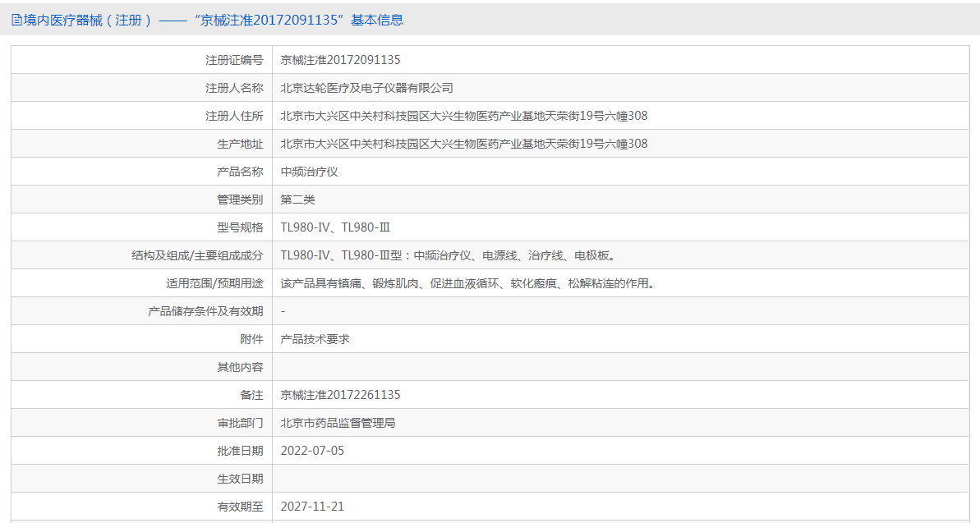This screenshot has width=980, height=523.
Task: Click the 结构及组成/主要组成成分 label
Action: 197,255
